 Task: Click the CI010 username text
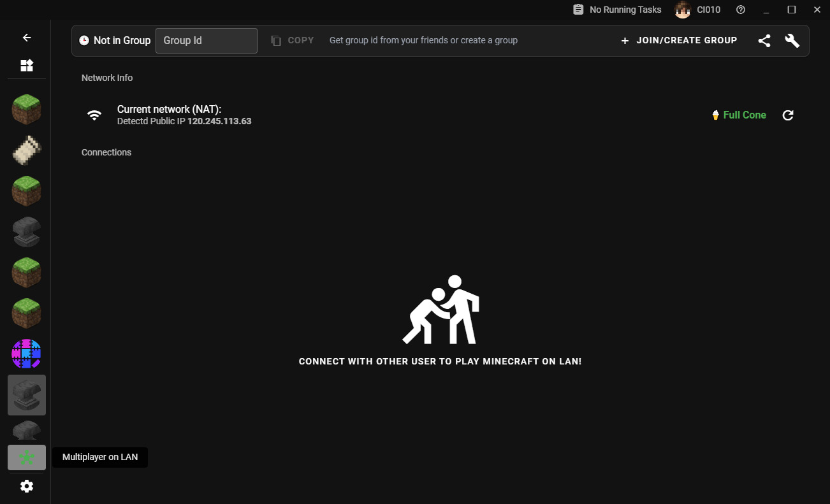708,10
